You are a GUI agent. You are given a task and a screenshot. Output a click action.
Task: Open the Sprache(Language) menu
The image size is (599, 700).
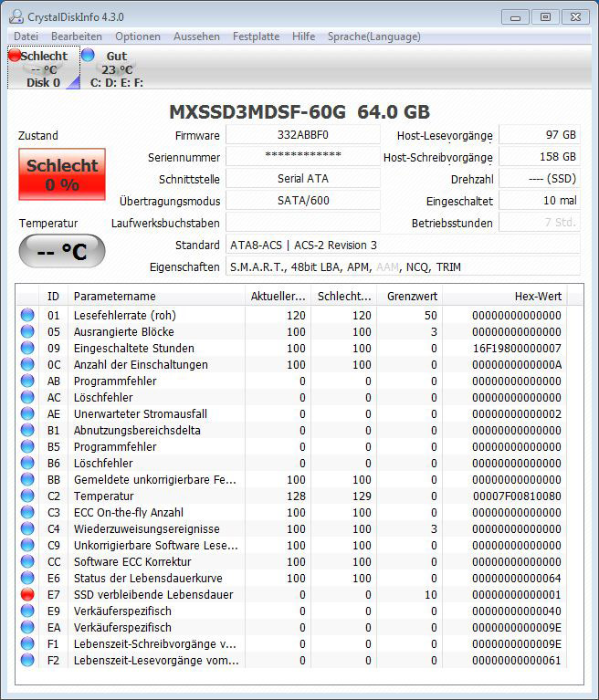pyautogui.click(x=373, y=37)
